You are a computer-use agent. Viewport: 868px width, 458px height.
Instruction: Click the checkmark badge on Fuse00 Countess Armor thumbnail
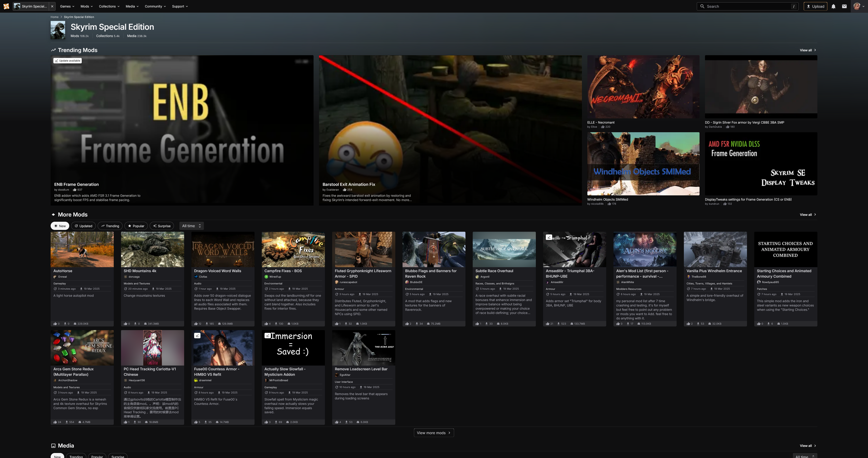[198, 336]
